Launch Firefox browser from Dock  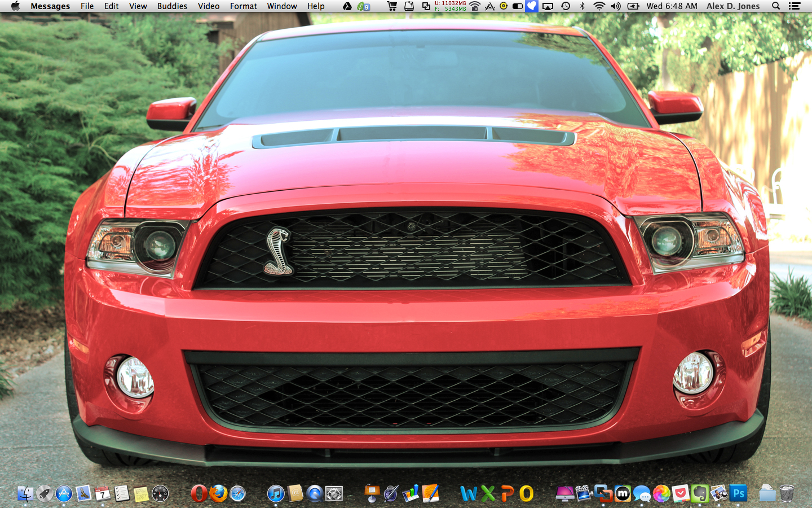218,494
